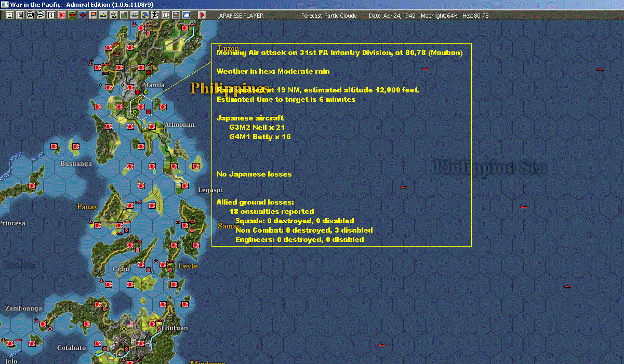
Task: Click the 'Moonlight: 64%' status text
Action: [440, 16]
